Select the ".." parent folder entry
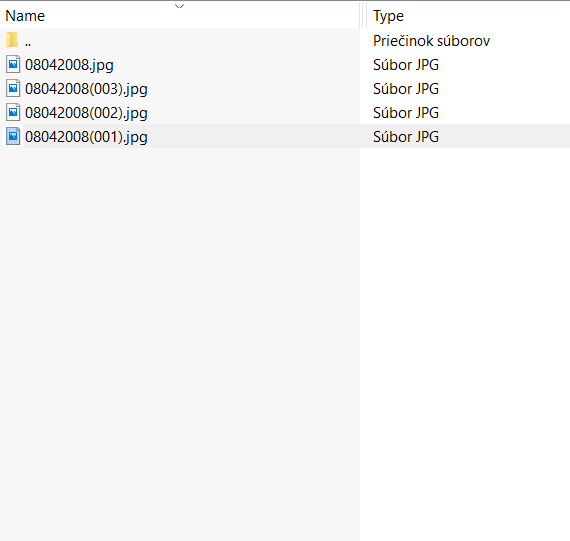This screenshot has width=570, height=541. pos(28,41)
